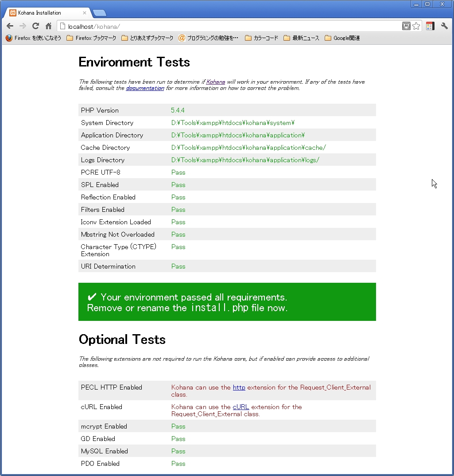The width and height of the screenshot is (454, 476).
Task: Click Pass result for GD Enabled
Action: pos(178,439)
